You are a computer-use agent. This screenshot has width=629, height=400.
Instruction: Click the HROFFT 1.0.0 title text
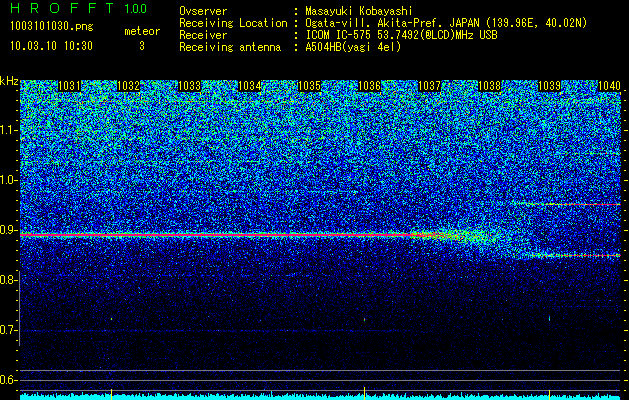tap(79, 8)
